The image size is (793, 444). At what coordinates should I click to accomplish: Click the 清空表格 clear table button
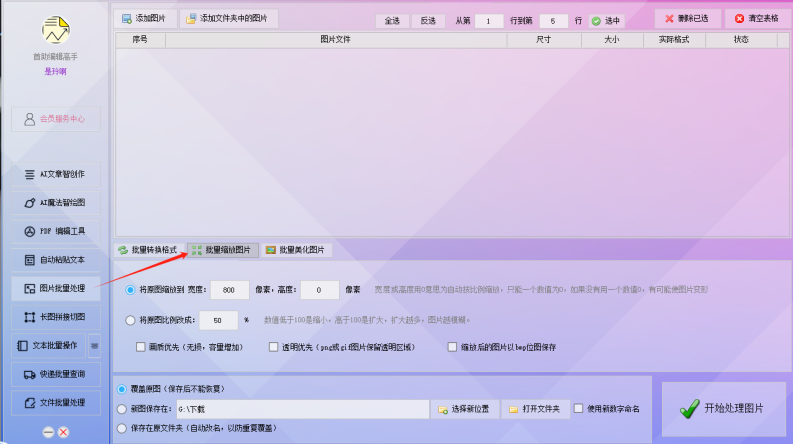pos(757,19)
